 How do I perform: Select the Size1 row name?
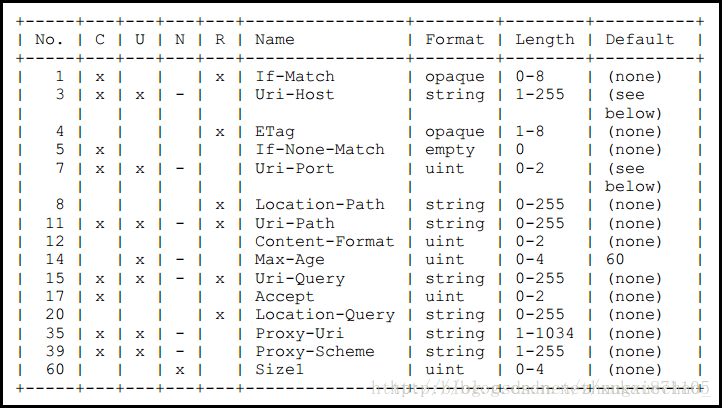point(279,369)
